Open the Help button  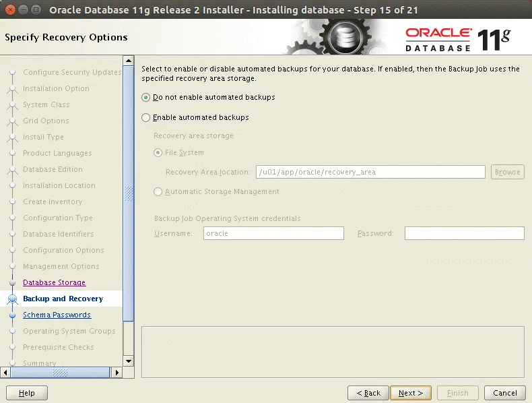tap(27, 393)
